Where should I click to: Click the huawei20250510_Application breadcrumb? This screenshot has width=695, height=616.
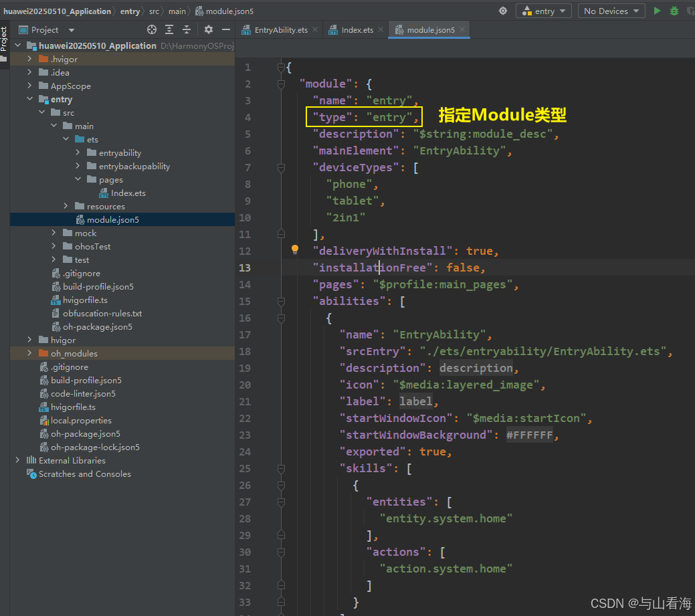[x=57, y=11]
